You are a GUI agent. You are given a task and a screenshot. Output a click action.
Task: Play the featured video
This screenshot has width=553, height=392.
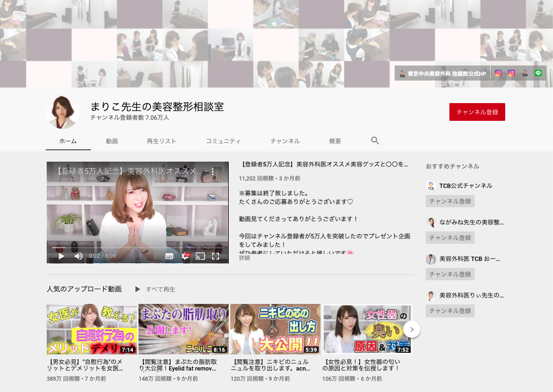pyautogui.click(x=61, y=256)
